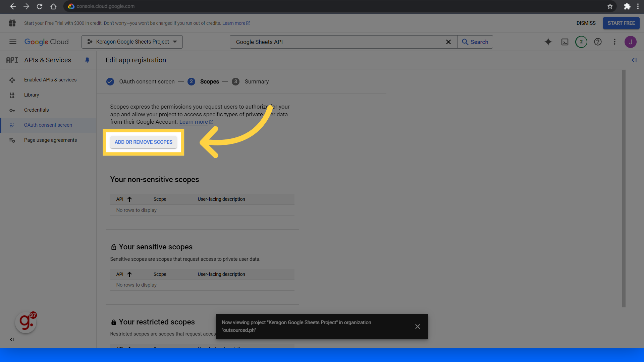The width and height of the screenshot is (644, 362).
Task: Activate Cloud Shell terminal icon
Action: point(565,42)
